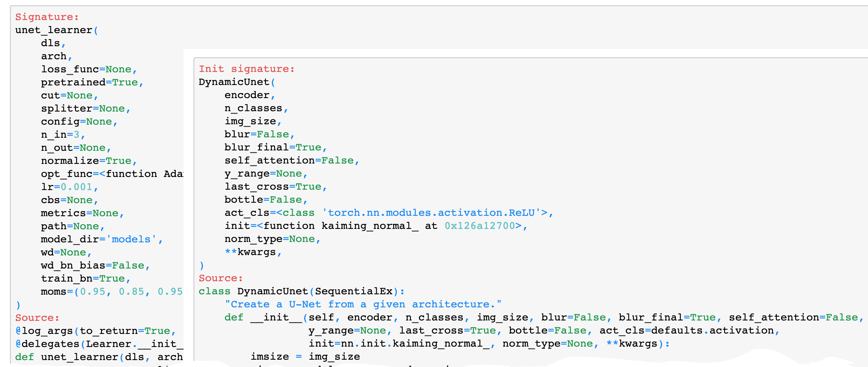The height and width of the screenshot is (367, 868).
Task: Click 'train_bn=True,' parameter
Action: click(86, 279)
